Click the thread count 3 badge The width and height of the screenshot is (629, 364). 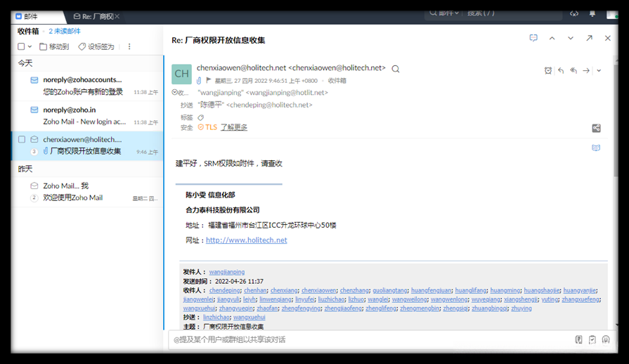pyautogui.click(x=34, y=152)
